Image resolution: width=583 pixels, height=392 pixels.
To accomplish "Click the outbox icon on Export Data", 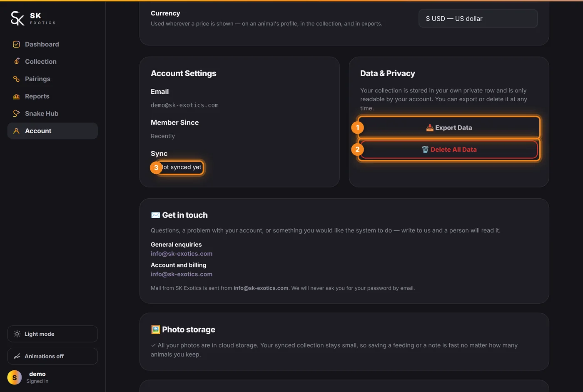I will [430, 128].
